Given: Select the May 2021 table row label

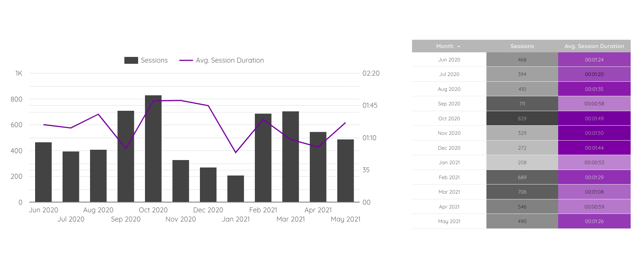Looking at the screenshot, I should (x=449, y=221).
